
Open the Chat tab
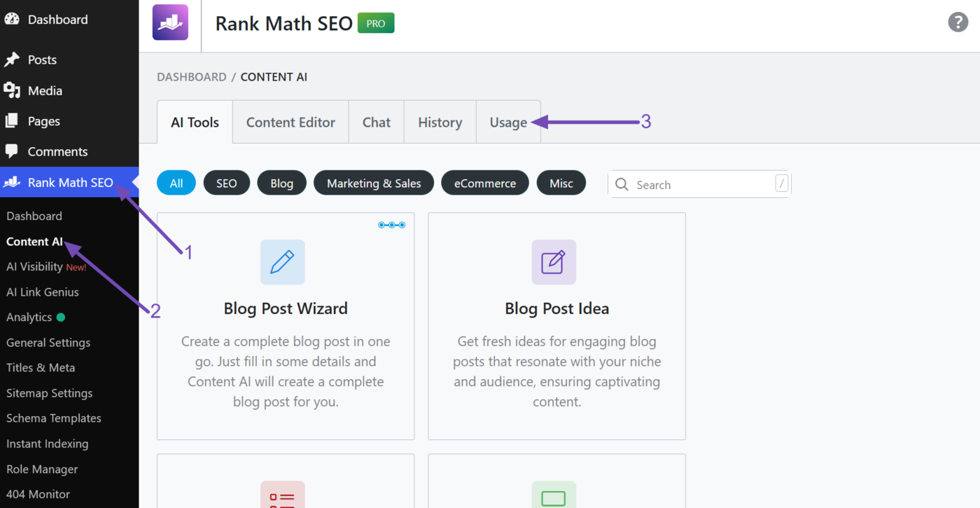tap(377, 122)
